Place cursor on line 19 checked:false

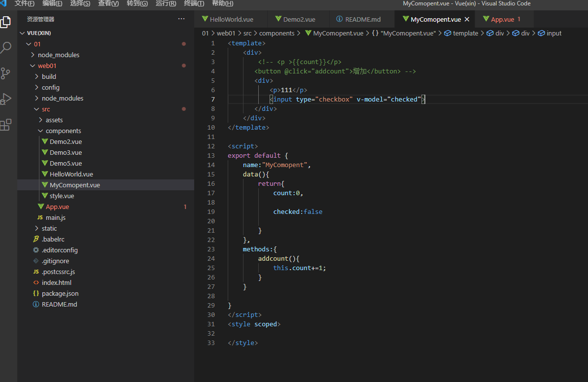[298, 212]
